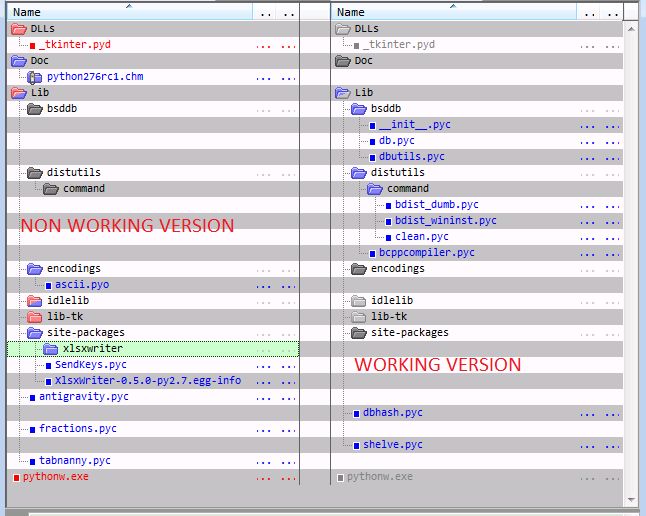Select db.pyc in right pane
This screenshot has width=646, height=516.
[x=397, y=141]
